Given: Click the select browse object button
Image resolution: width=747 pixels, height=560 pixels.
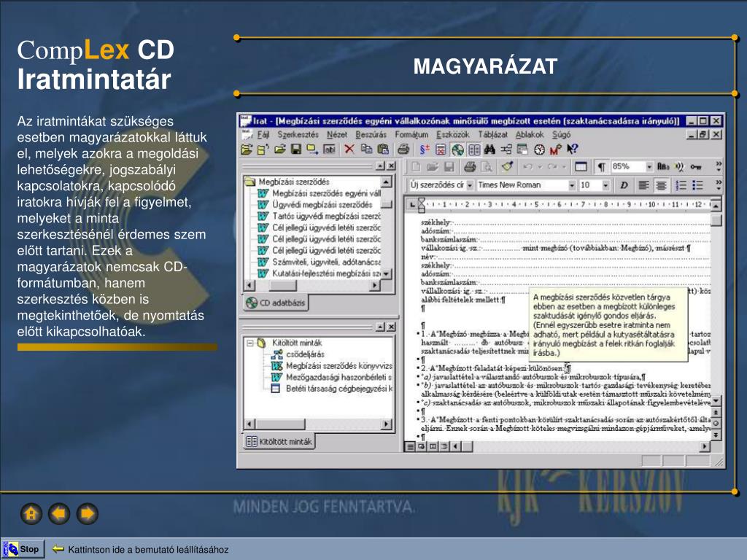Looking at the screenshot, I should point(716,424).
